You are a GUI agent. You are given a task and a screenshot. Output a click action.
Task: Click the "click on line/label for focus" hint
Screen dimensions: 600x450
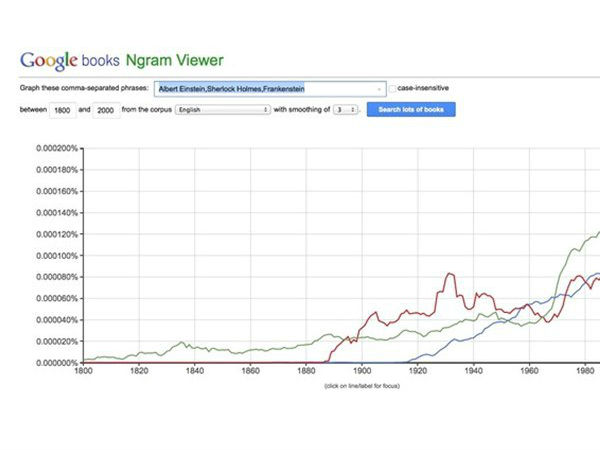click(360, 383)
